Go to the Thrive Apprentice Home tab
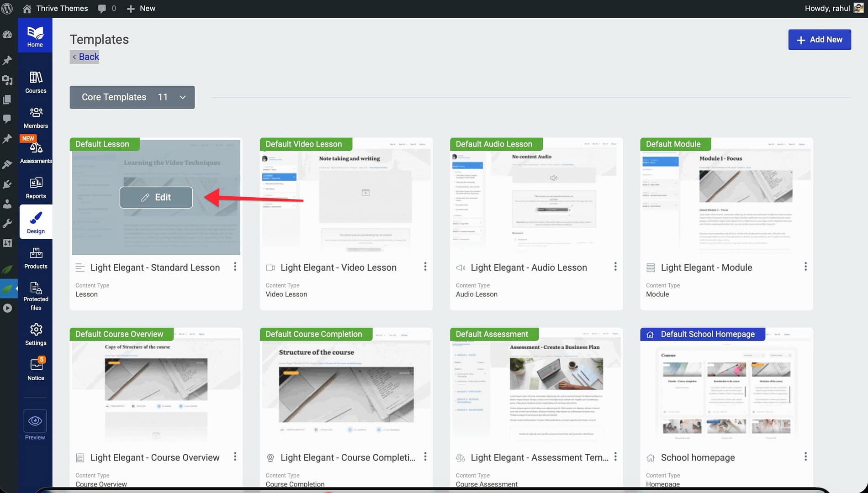The width and height of the screenshot is (868, 493). (x=35, y=36)
